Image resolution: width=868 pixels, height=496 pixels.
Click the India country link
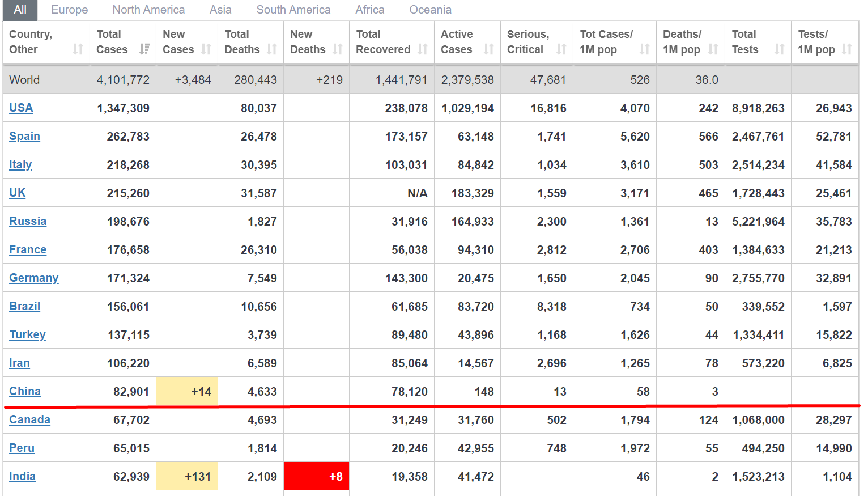pos(22,476)
